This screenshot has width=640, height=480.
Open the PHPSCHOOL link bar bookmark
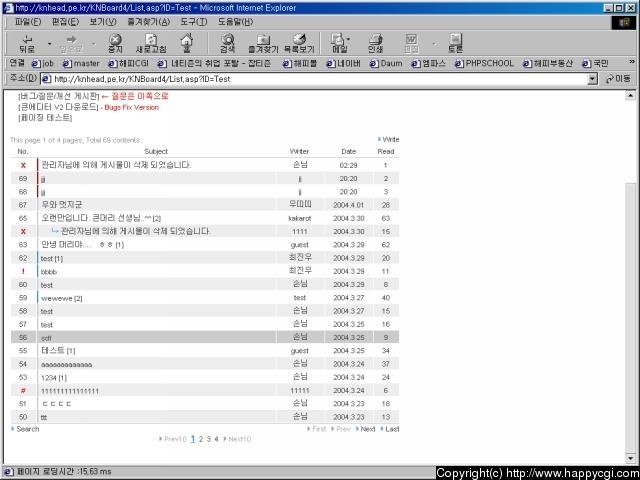click(484, 64)
